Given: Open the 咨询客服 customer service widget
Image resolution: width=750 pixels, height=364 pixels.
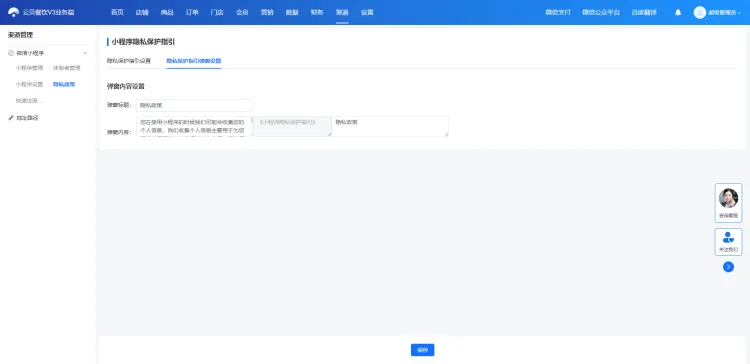Looking at the screenshot, I should point(728,203).
